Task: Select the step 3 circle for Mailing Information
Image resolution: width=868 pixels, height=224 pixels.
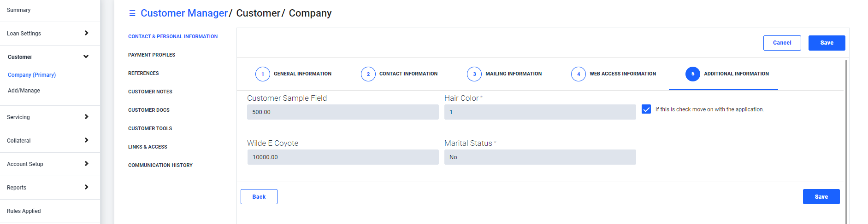Action: [x=474, y=74]
